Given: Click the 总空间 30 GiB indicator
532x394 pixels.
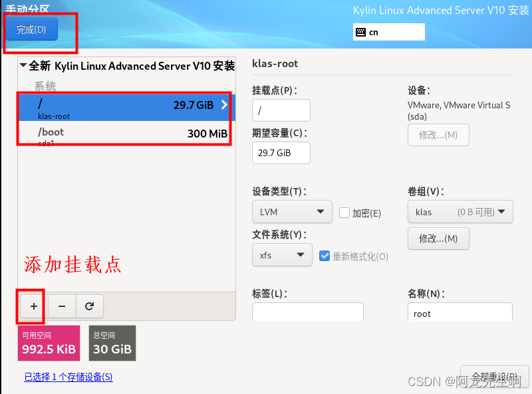Looking at the screenshot, I should 112,343.
